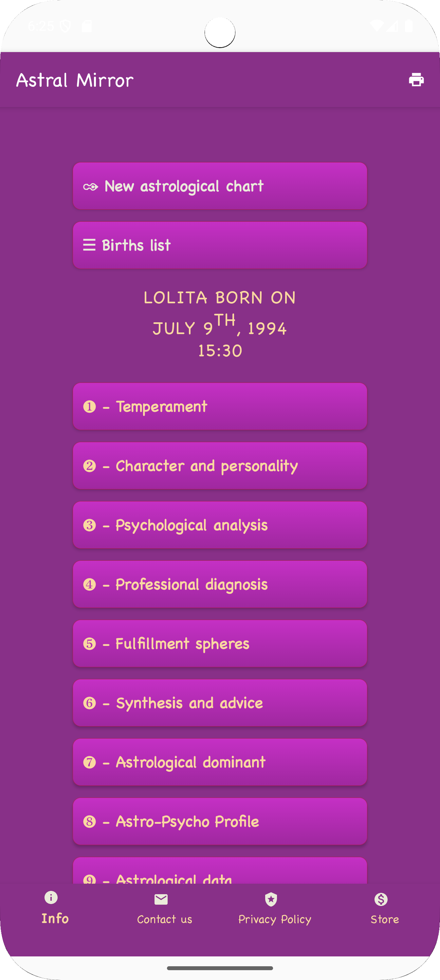This screenshot has height=980, width=440.
Task: Open Psychological analysis section
Action: pos(220,525)
